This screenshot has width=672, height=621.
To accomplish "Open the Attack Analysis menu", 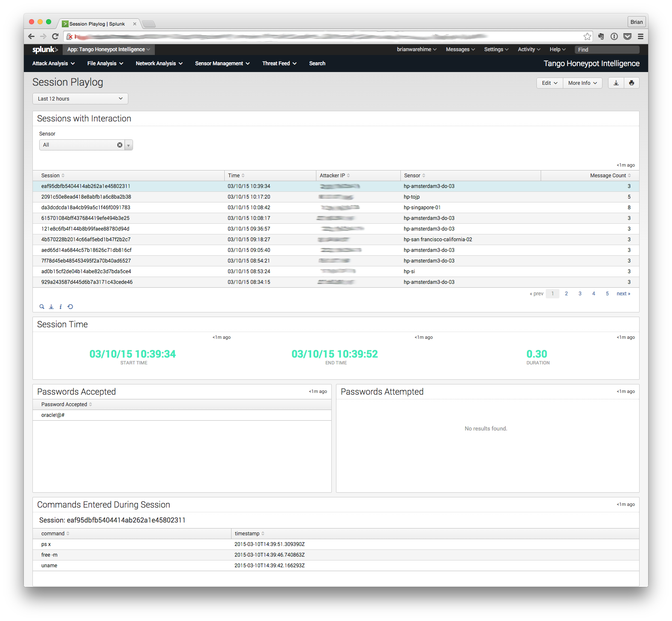I will (x=54, y=64).
